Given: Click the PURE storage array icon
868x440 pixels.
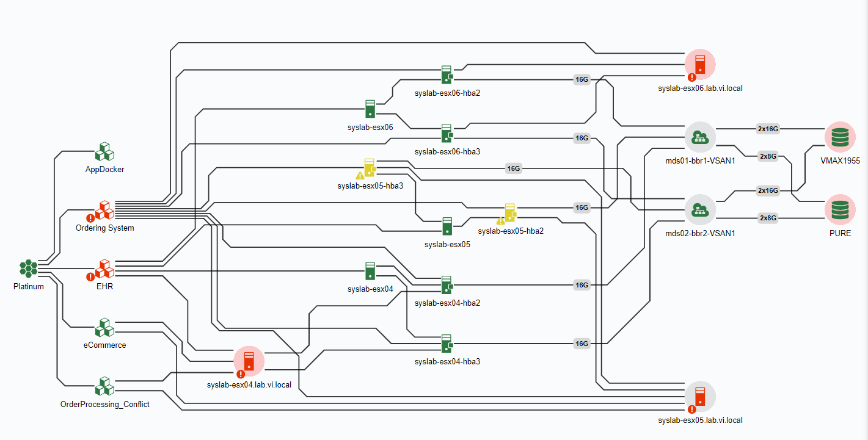Looking at the screenshot, I should (x=841, y=210).
